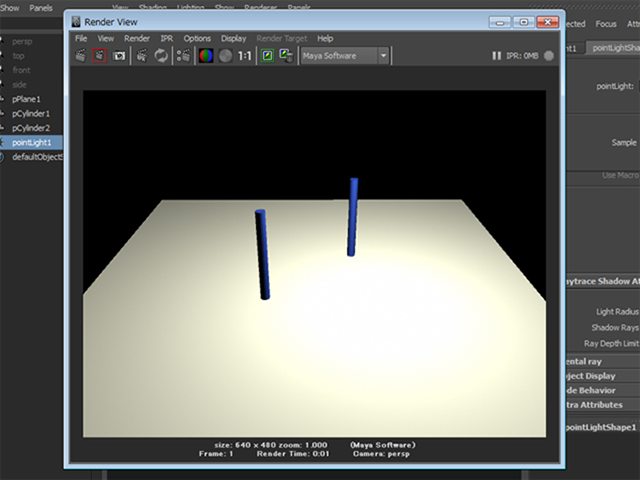The height and width of the screenshot is (480, 640).
Task: Take a snapshot with the camera icon
Action: (119, 56)
